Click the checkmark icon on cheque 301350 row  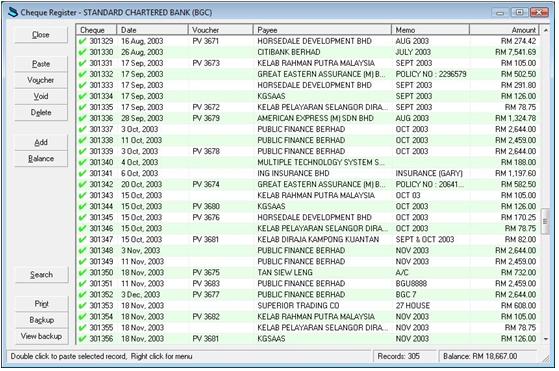point(83,272)
